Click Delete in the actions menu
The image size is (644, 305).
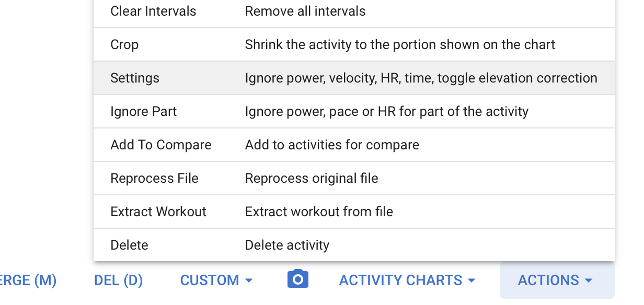pyautogui.click(x=129, y=245)
